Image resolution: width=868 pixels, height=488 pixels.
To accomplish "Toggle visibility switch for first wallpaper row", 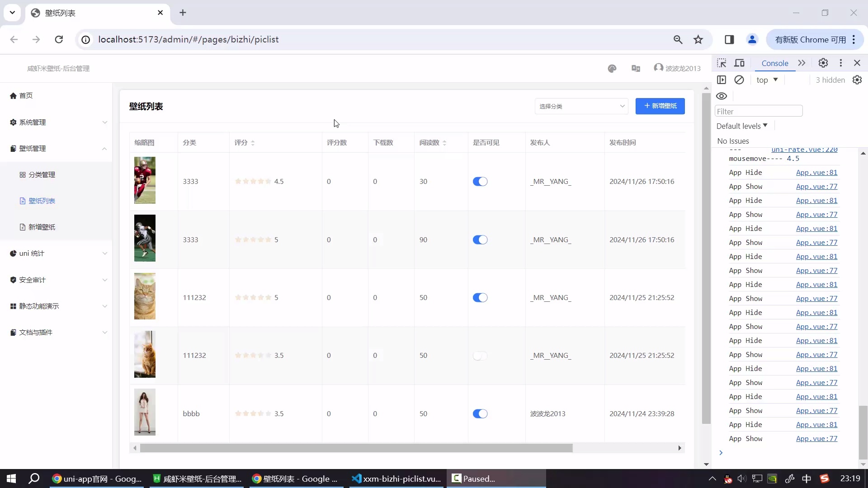I will (480, 182).
